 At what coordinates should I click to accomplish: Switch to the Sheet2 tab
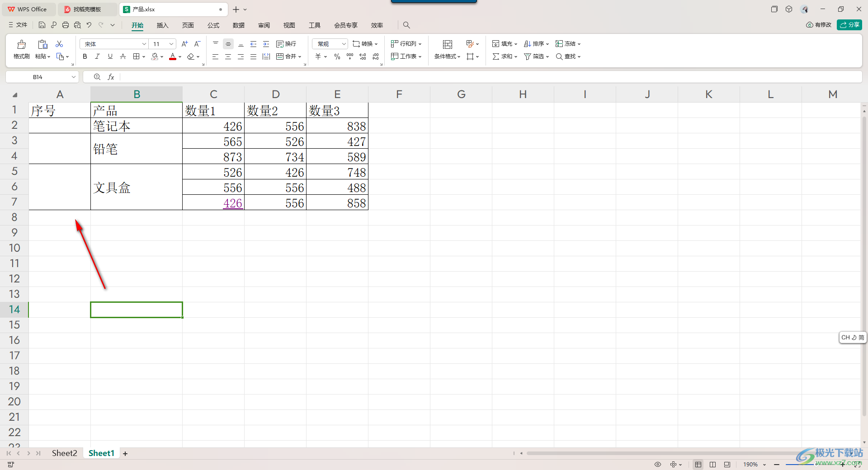pos(64,453)
